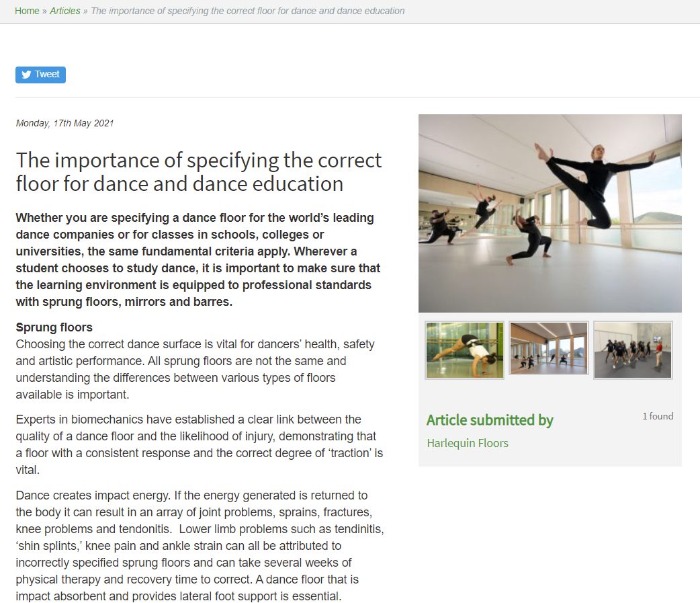Image resolution: width=700 pixels, height=603 pixels.
Task: Click the 'Article submitted by' heading
Action: 490,420
